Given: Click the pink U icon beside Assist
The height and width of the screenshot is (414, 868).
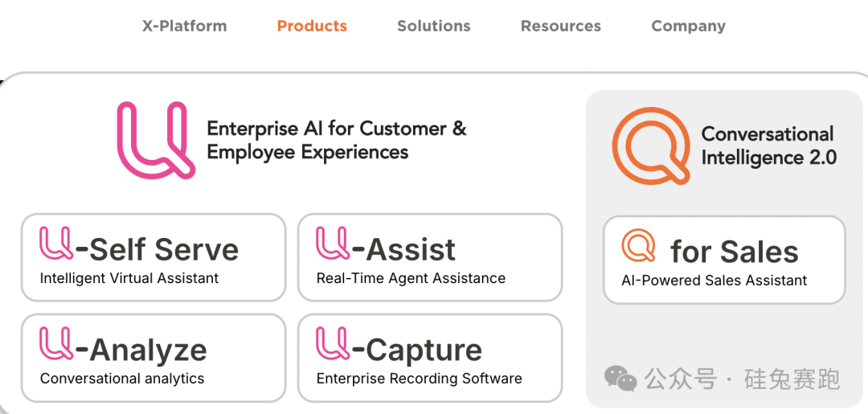Looking at the screenshot, I should pyautogui.click(x=333, y=244).
